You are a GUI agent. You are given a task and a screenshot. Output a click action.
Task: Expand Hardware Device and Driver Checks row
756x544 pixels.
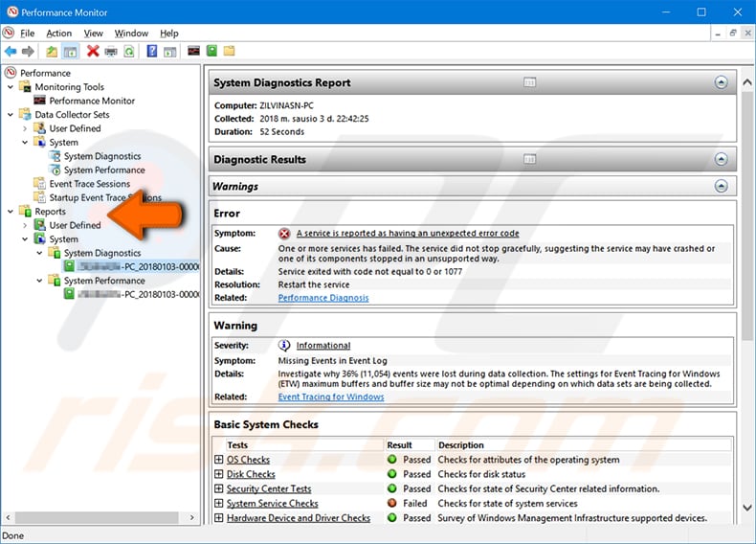(x=219, y=517)
